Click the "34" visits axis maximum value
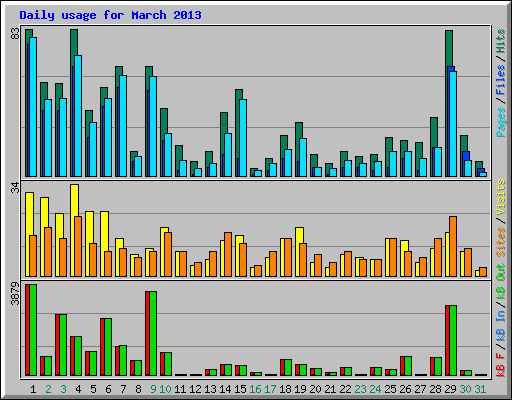The image size is (512, 400). tap(16, 188)
